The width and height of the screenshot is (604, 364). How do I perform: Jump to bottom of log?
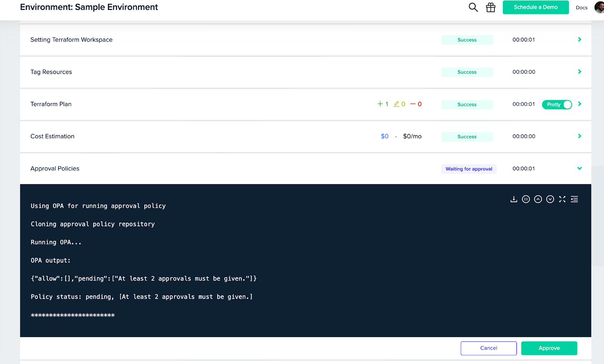[550, 199]
